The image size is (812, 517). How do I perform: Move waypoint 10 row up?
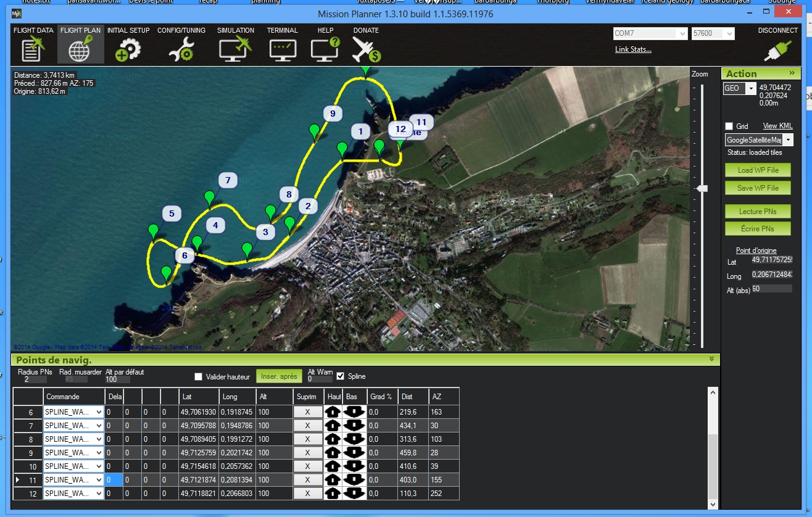pyautogui.click(x=333, y=466)
